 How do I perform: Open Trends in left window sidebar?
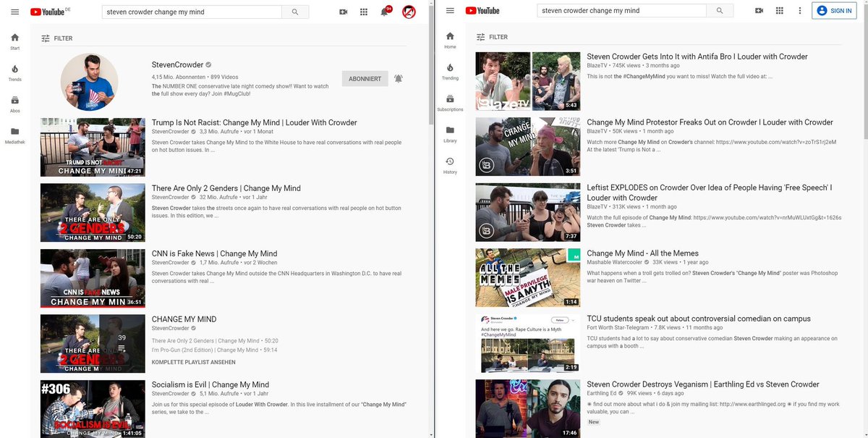tap(15, 72)
